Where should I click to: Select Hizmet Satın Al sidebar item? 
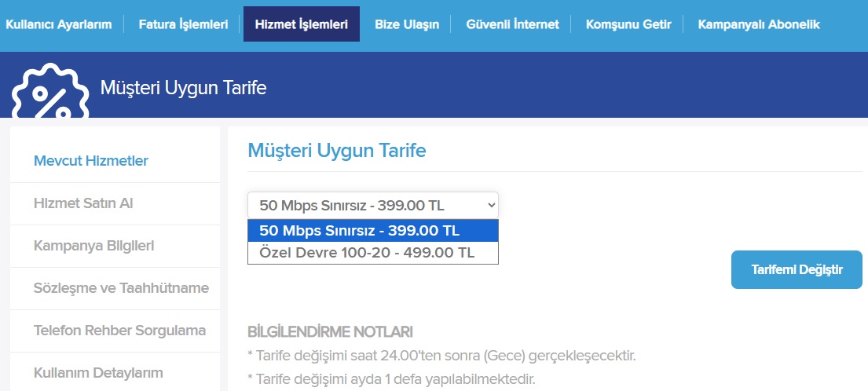(83, 203)
